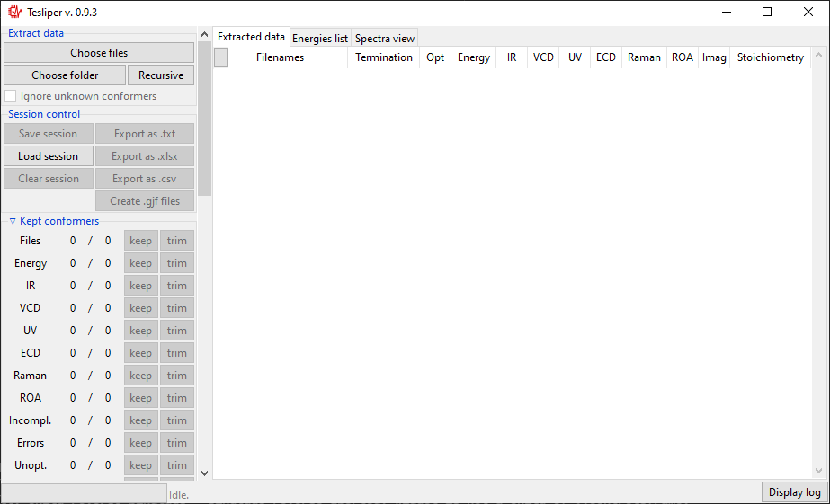
Task: Click sidebar scrollbar up arrow
Action: pyautogui.click(x=204, y=34)
